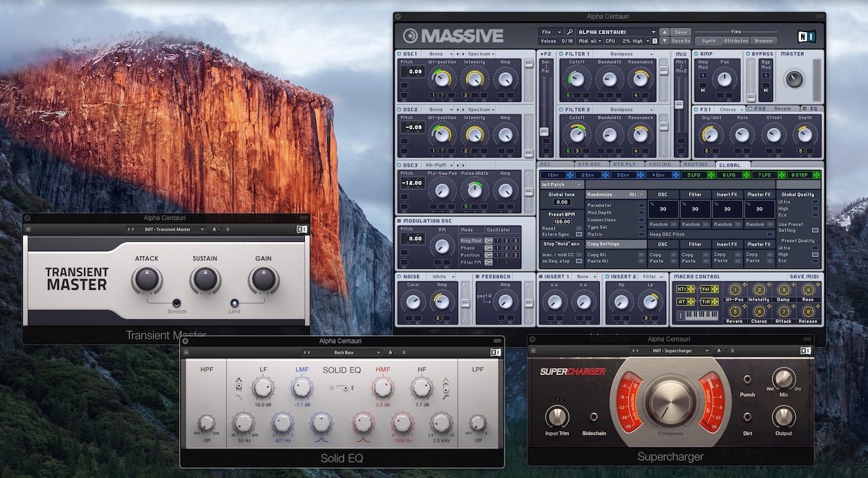868x478 pixels.
Task: Click the Save As button in Massive
Action: click(x=681, y=41)
